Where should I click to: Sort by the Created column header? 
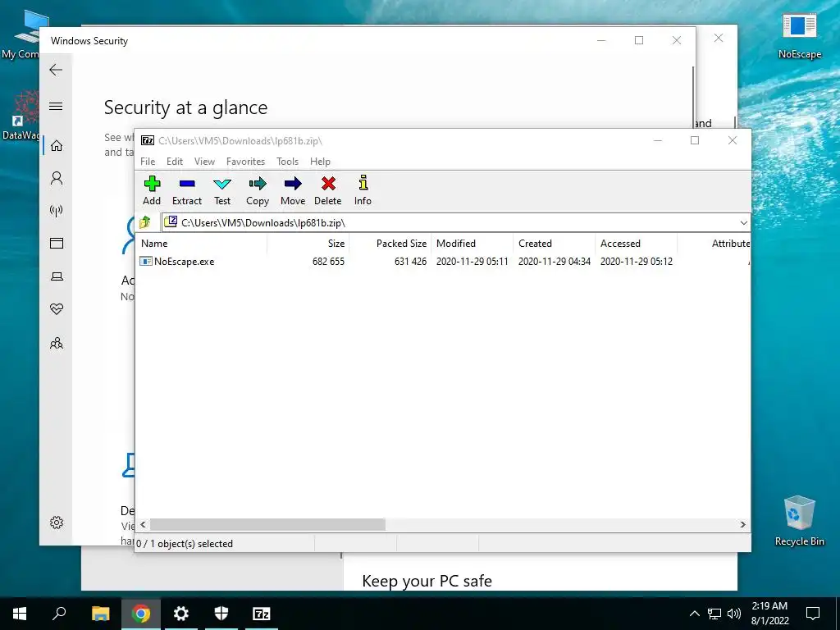point(554,243)
